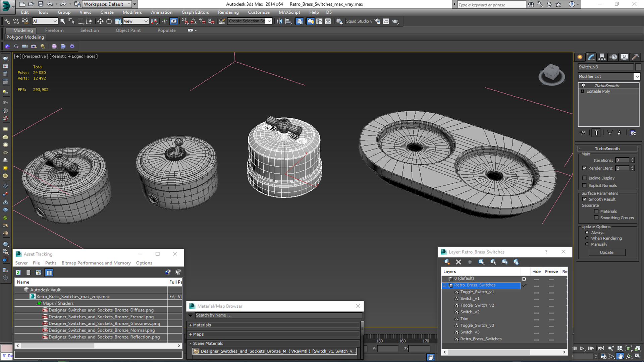This screenshot has height=362, width=644.
Task: Switch to Object Paint ribbon tab
Action: (x=128, y=30)
